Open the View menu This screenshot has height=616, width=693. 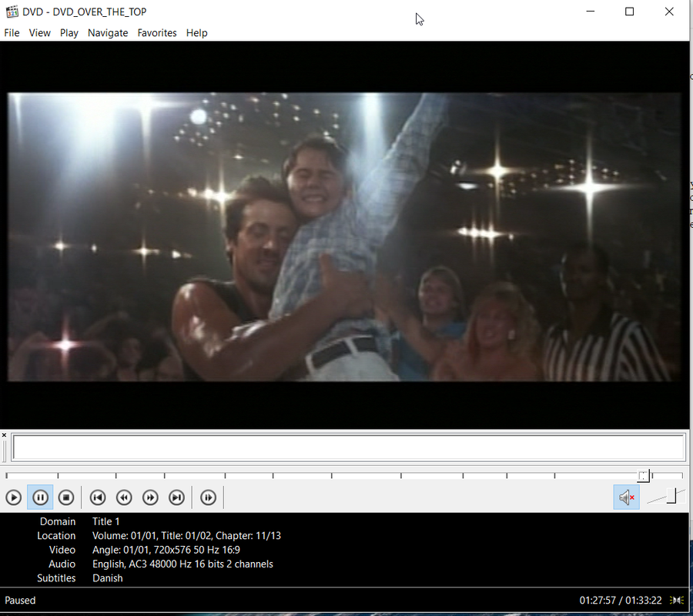click(x=40, y=33)
